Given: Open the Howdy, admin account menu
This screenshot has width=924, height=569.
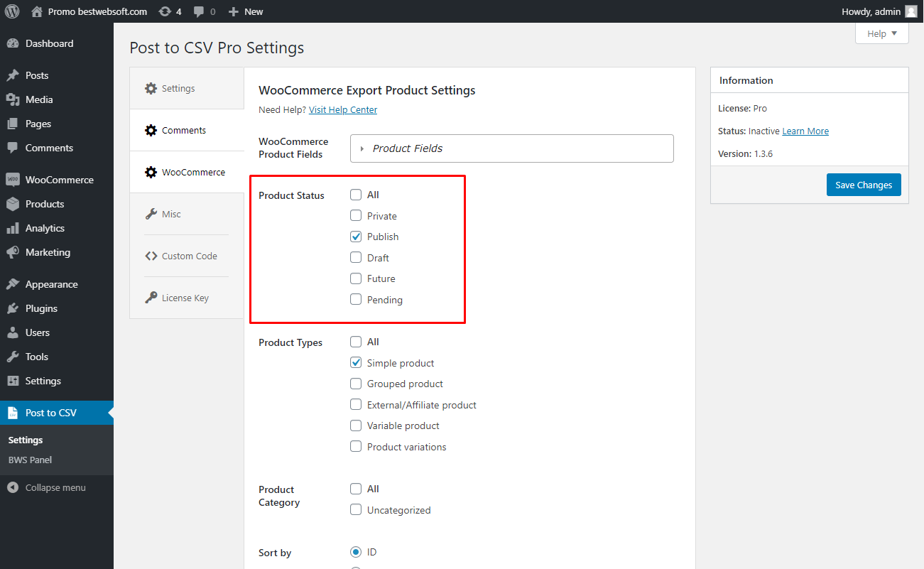Looking at the screenshot, I should pyautogui.click(x=879, y=11).
